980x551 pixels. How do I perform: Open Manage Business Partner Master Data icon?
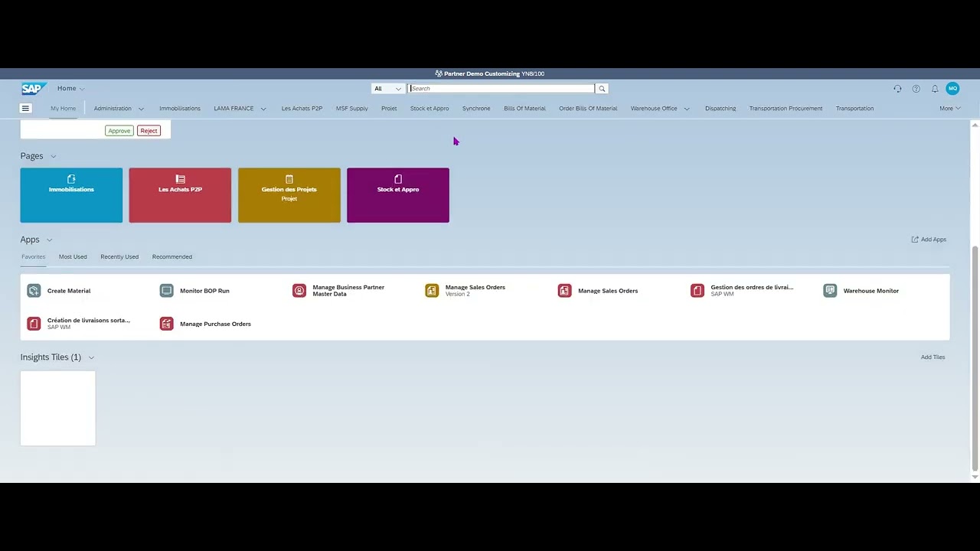(x=299, y=291)
